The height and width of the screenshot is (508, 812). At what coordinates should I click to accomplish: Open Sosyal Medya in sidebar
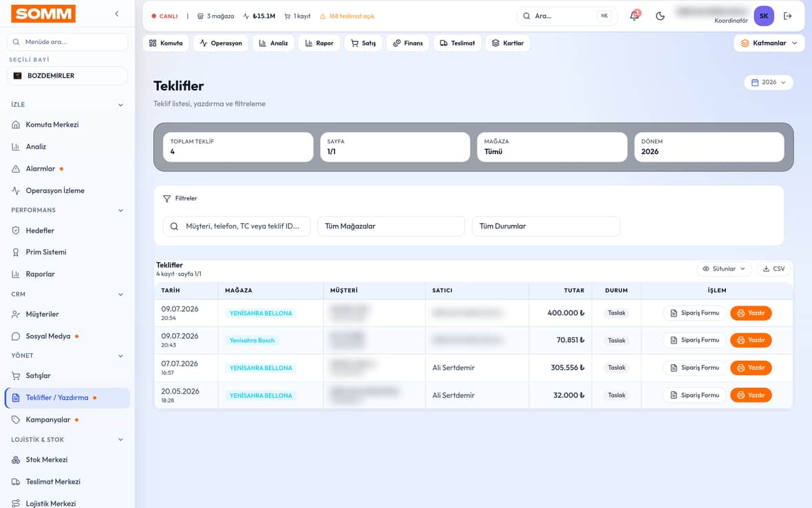click(67, 336)
